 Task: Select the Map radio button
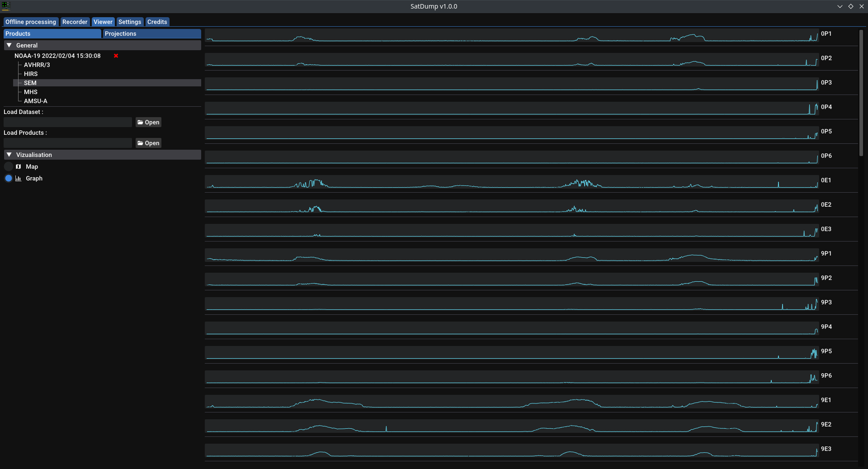click(9, 166)
